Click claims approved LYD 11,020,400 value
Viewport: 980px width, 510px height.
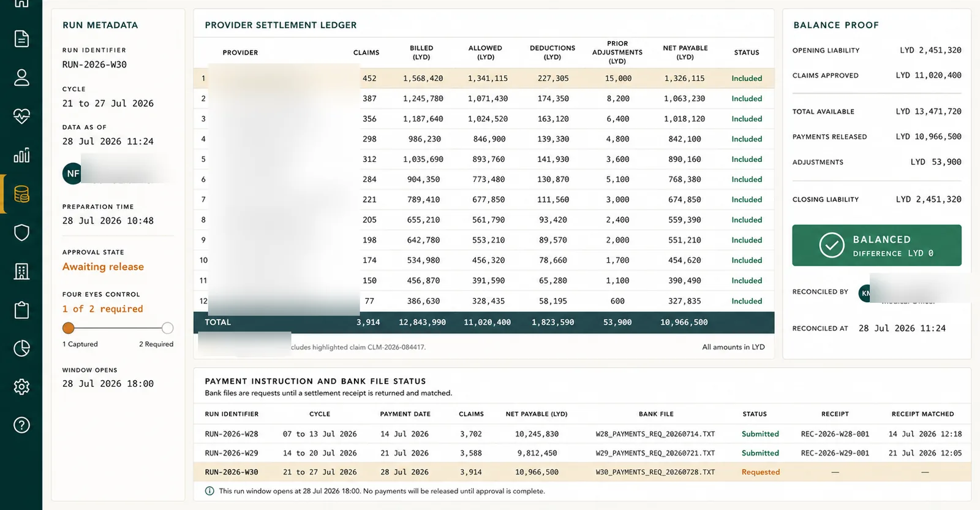[929, 75]
